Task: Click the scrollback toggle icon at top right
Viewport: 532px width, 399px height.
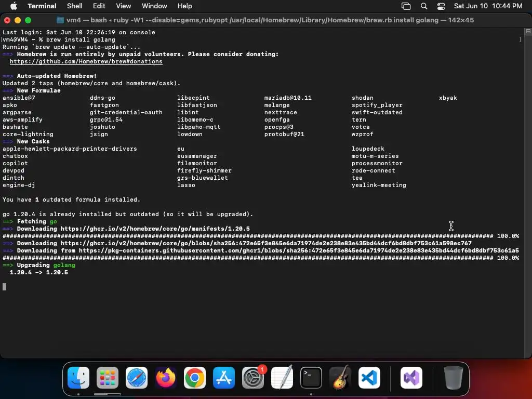Action: point(528,32)
